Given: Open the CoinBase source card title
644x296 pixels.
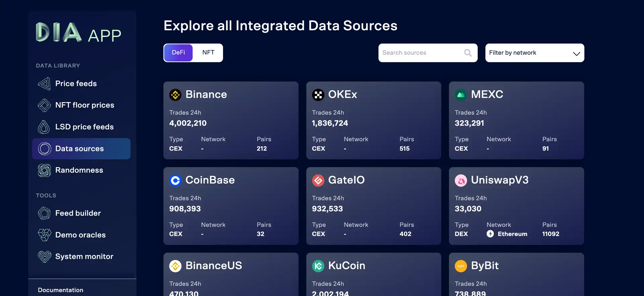Looking at the screenshot, I should coord(210,180).
